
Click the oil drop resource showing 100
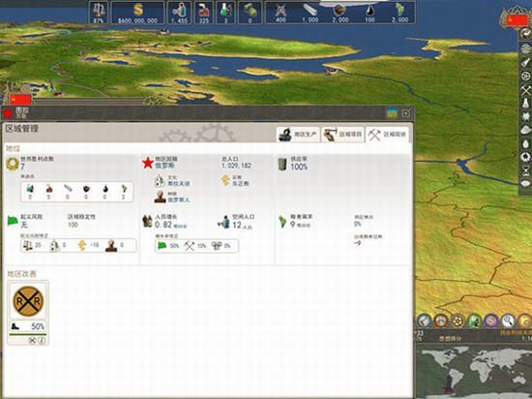pos(370,13)
